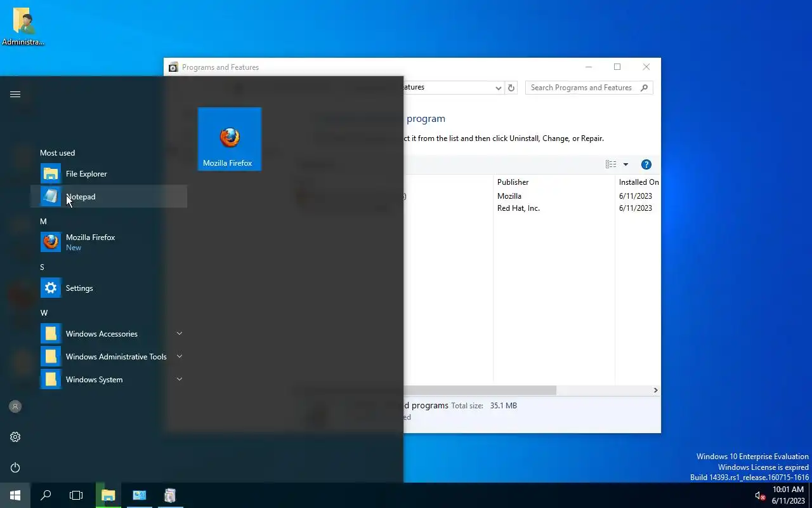Image resolution: width=812 pixels, height=508 pixels.
Task: Expand the Windows System folder
Action: coord(108,380)
